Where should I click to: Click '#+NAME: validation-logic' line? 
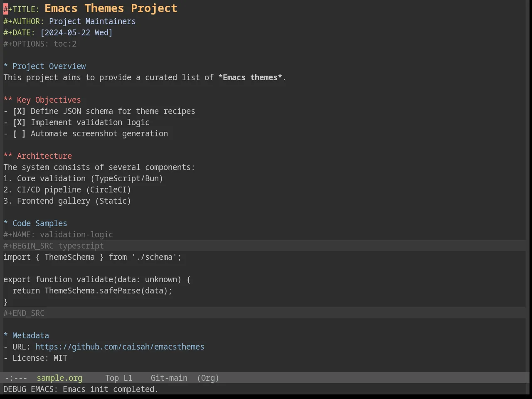[x=58, y=234]
